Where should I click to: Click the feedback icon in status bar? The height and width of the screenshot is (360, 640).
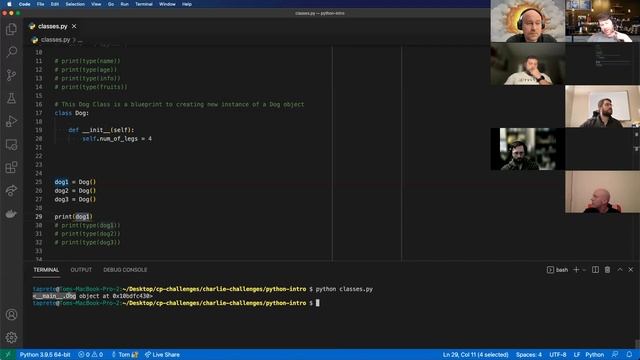[615, 355]
